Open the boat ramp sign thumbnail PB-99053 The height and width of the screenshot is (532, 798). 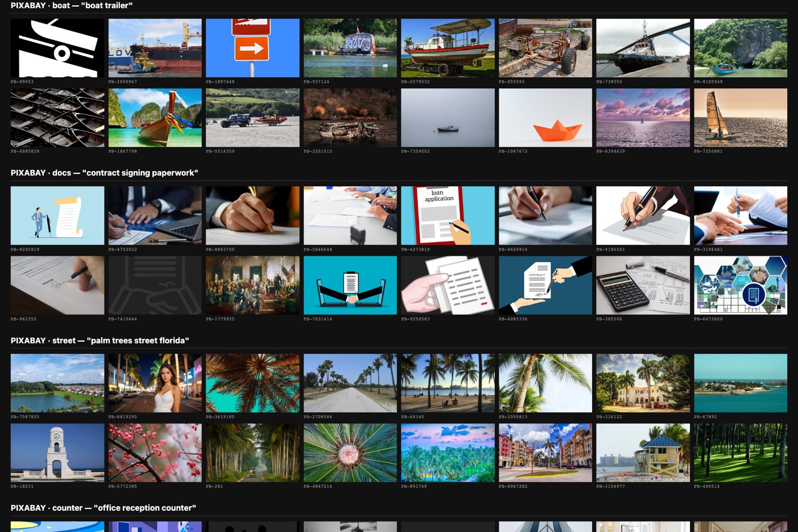click(57, 48)
